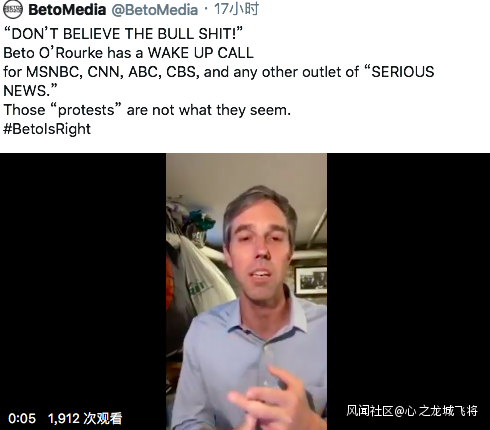The height and width of the screenshot is (430, 490).
Task: Select the @心之龙城飞将 username in watermark
Action: 436,411
